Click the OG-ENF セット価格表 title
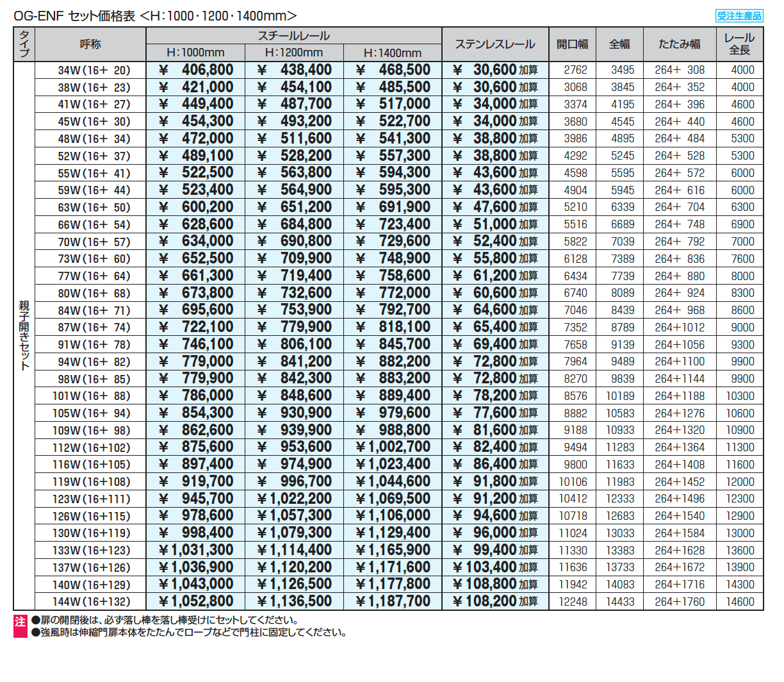 155,16
